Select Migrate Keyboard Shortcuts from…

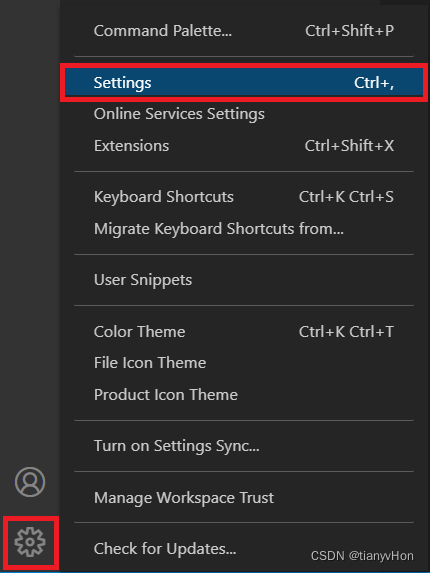click(x=244, y=229)
